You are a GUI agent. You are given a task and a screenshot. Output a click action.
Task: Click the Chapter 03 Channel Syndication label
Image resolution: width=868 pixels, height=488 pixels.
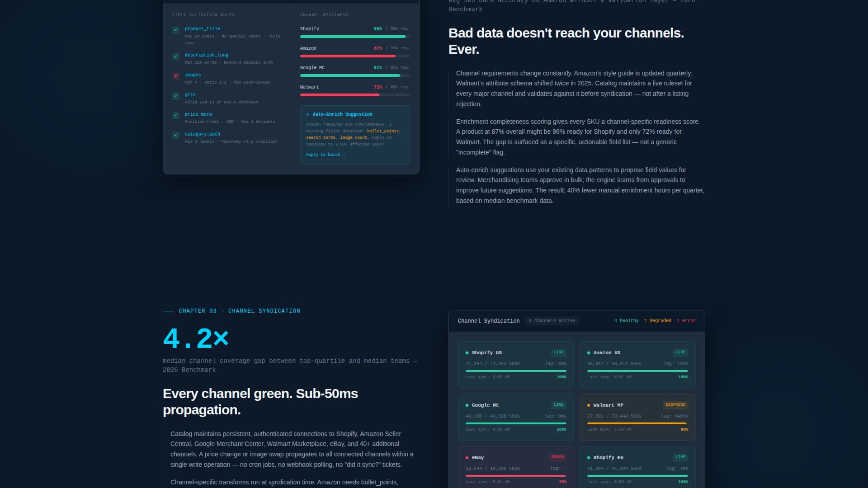pyautogui.click(x=239, y=311)
